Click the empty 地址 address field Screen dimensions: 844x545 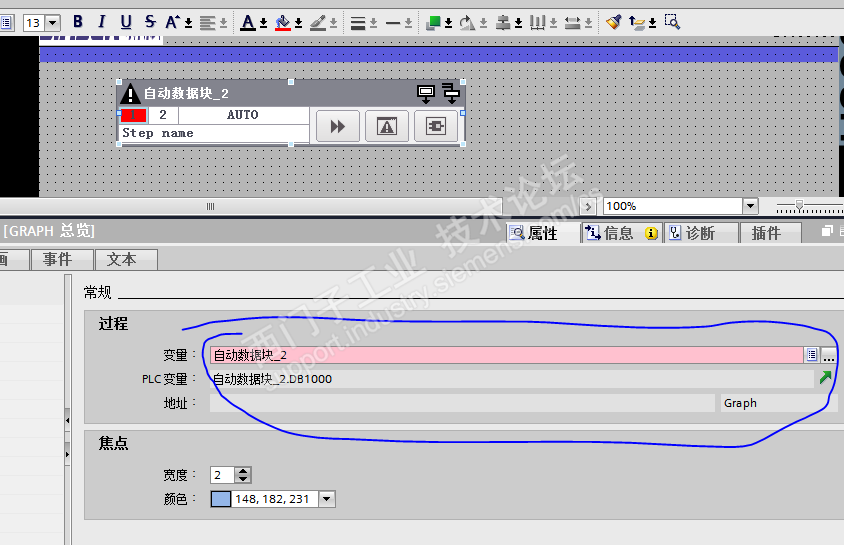click(x=462, y=403)
